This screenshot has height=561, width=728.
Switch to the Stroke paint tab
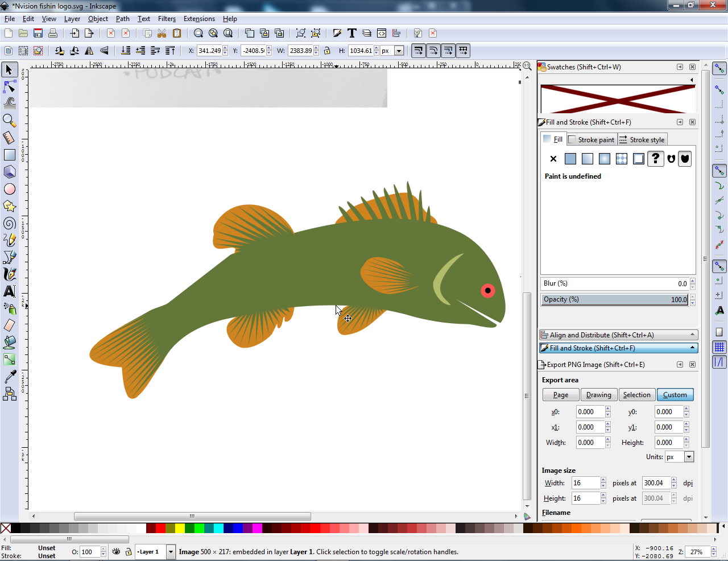click(x=592, y=139)
